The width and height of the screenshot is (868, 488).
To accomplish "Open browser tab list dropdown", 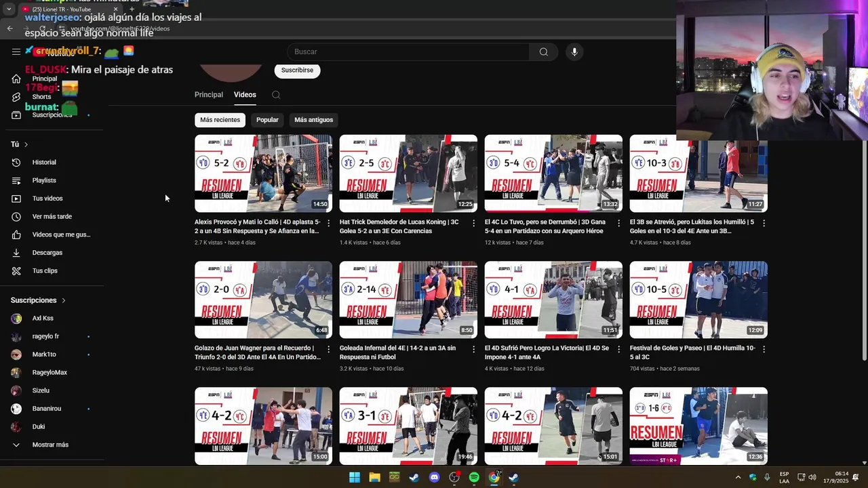I will 9,9.
